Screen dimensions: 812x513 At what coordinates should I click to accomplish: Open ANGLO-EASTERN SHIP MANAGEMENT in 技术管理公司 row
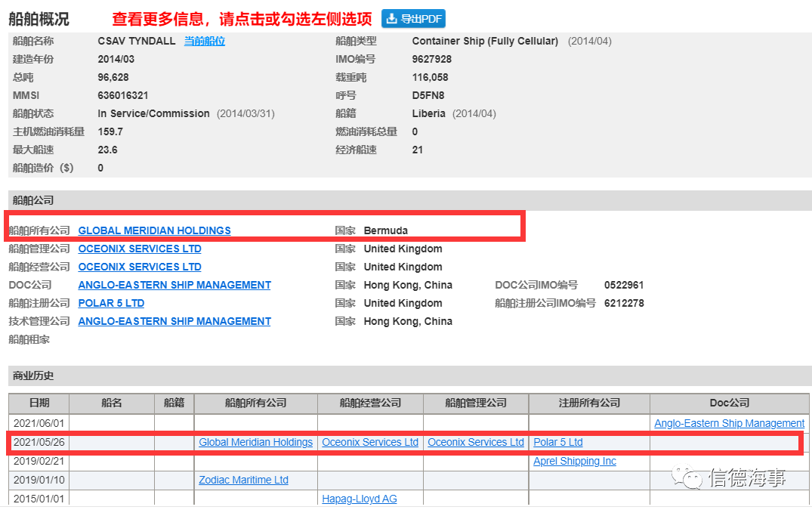tap(174, 321)
